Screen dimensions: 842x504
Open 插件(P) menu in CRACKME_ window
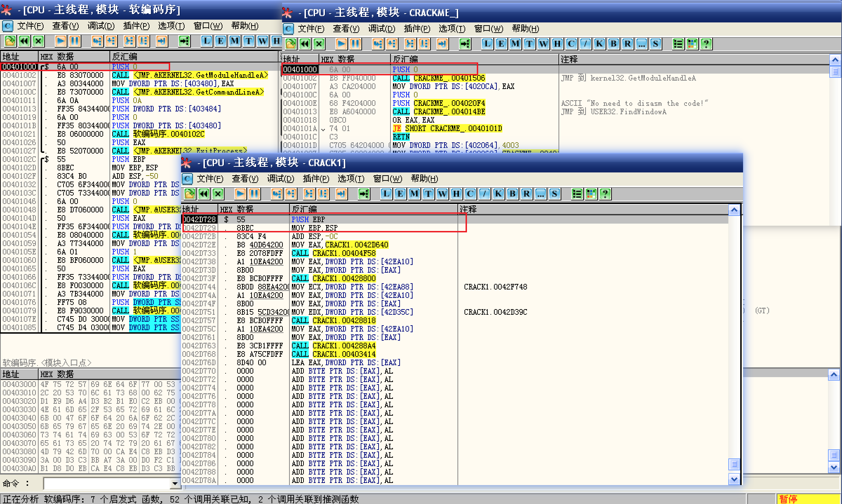tap(416, 29)
